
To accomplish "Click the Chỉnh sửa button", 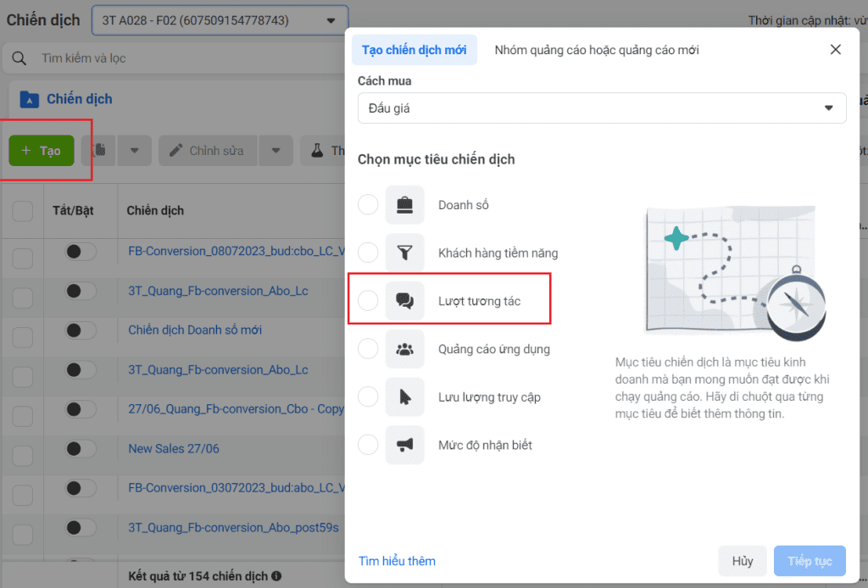I will (x=209, y=151).
